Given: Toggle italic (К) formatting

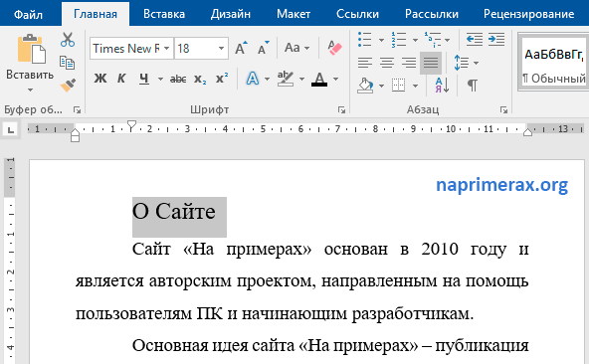Looking at the screenshot, I should point(121,79).
